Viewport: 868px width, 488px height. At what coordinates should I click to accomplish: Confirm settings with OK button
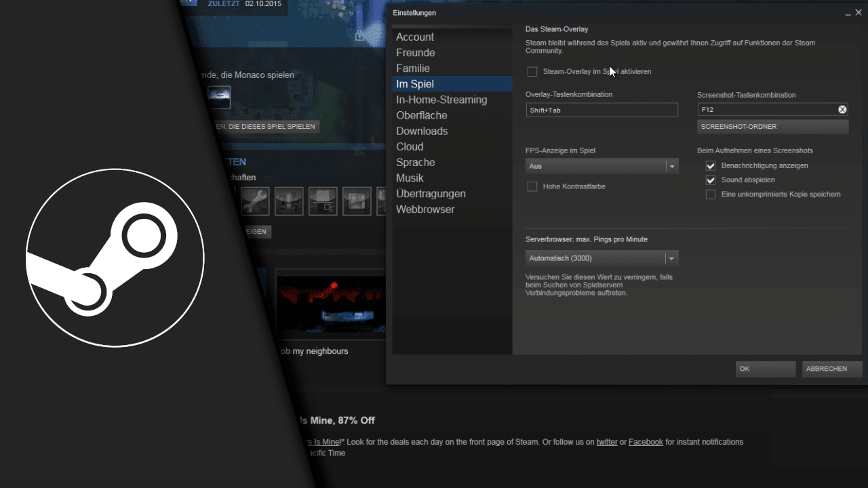(x=766, y=369)
